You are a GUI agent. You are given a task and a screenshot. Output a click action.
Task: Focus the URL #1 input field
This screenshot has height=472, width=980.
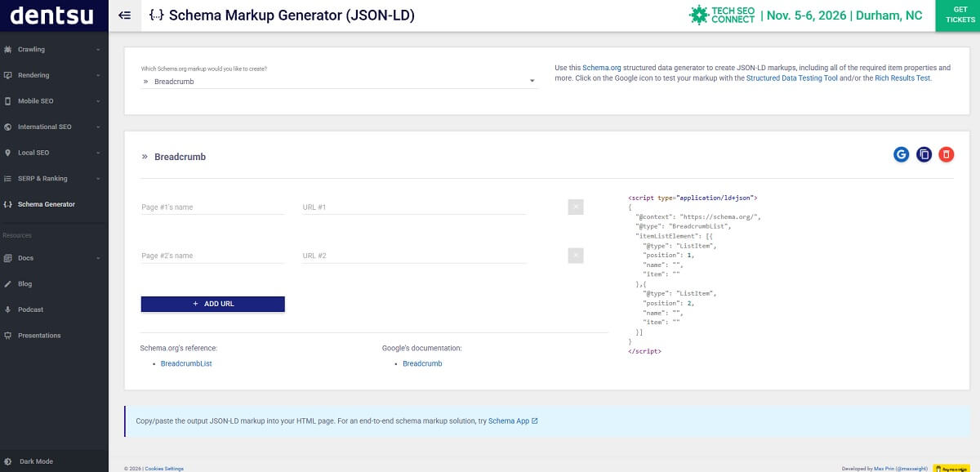point(414,207)
